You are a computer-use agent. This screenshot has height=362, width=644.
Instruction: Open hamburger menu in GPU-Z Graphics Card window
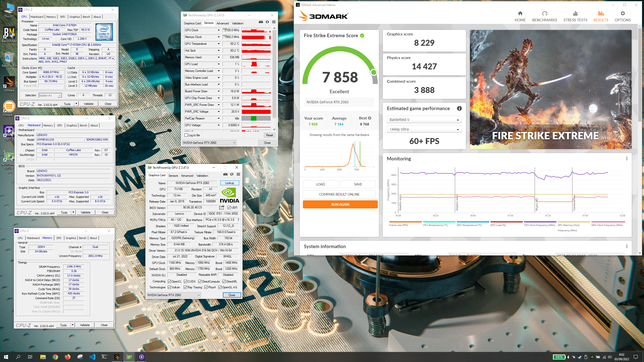click(238, 174)
